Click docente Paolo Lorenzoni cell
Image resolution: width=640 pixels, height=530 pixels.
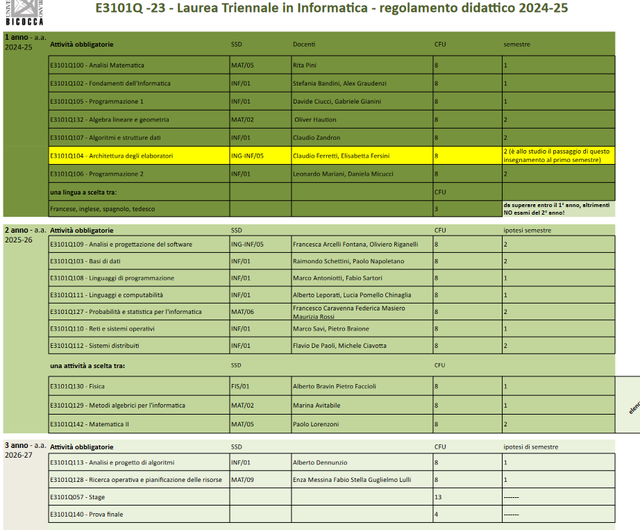[362, 424]
